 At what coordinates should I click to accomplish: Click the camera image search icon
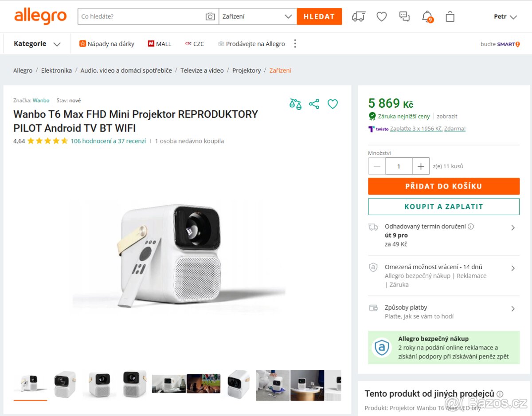tap(210, 16)
